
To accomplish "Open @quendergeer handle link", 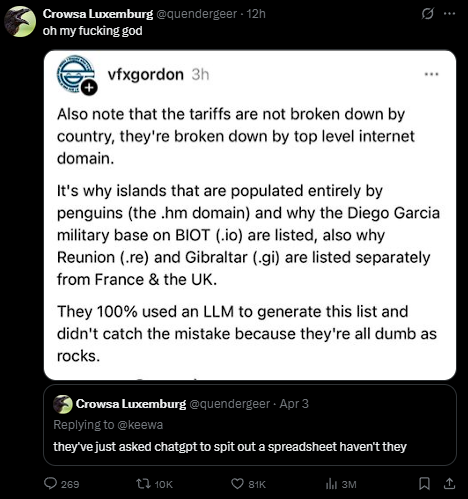I will click(196, 14).
